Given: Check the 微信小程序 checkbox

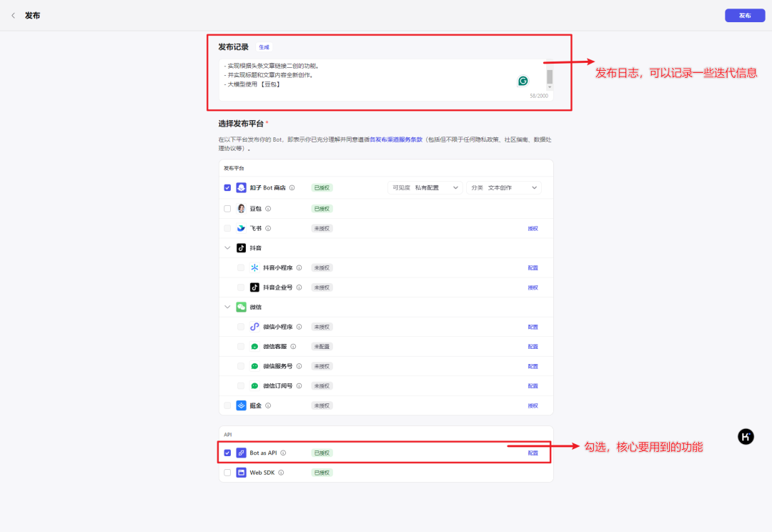Looking at the screenshot, I should point(241,327).
